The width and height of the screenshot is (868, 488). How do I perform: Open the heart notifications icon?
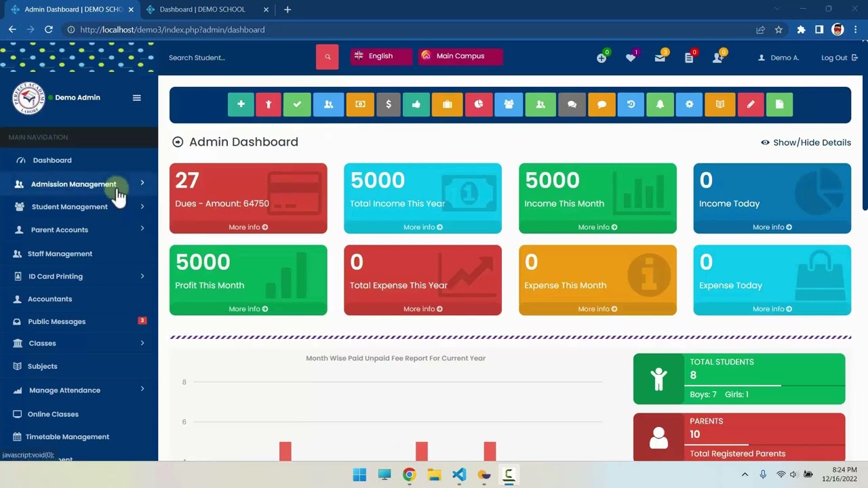[x=631, y=58]
